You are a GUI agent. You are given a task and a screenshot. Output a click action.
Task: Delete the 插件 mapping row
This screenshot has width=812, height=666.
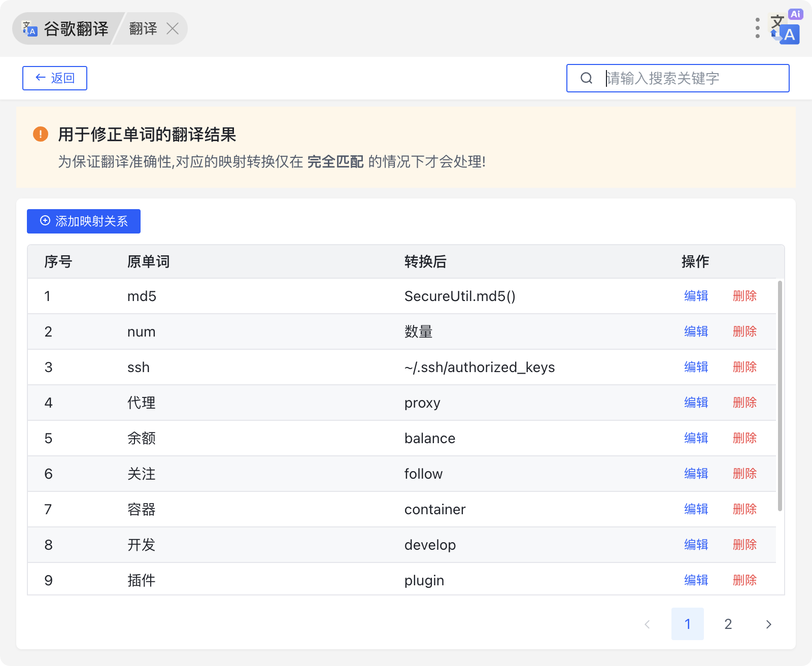(745, 580)
